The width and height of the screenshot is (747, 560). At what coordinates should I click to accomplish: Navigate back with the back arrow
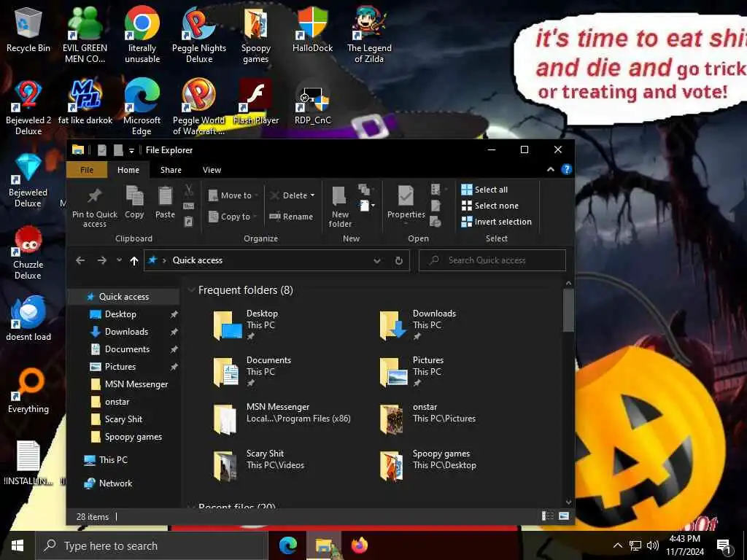pos(80,260)
